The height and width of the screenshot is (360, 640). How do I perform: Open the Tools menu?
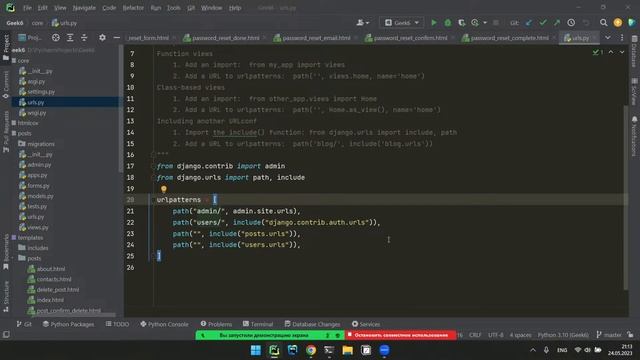pyautogui.click(x=173, y=8)
